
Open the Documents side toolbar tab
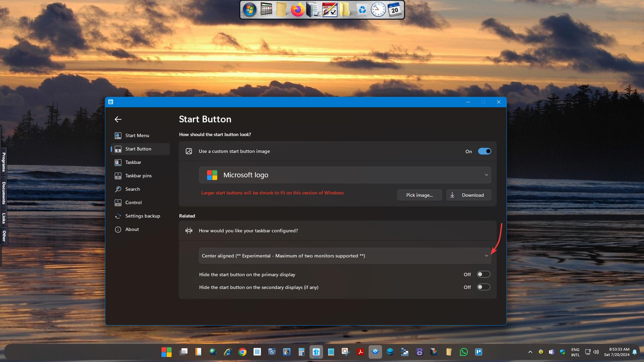point(4,193)
